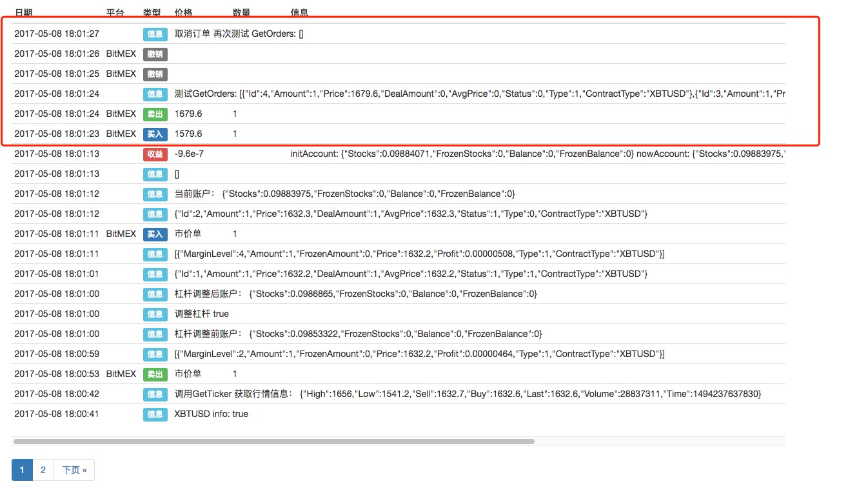Click the 信息 badge beside 当前账户
The height and width of the screenshot is (488, 868).
pos(155,194)
